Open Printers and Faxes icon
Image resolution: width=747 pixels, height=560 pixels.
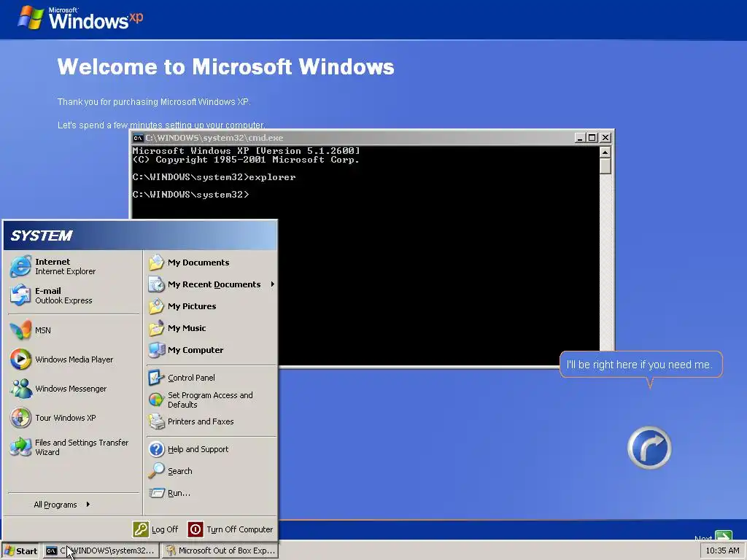[156, 421]
